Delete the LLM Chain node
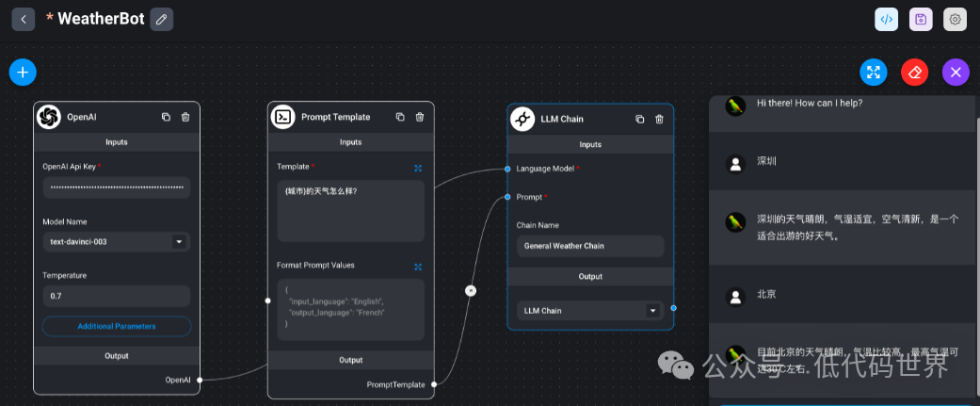980x406 pixels. pyautogui.click(x=659, y=119)
